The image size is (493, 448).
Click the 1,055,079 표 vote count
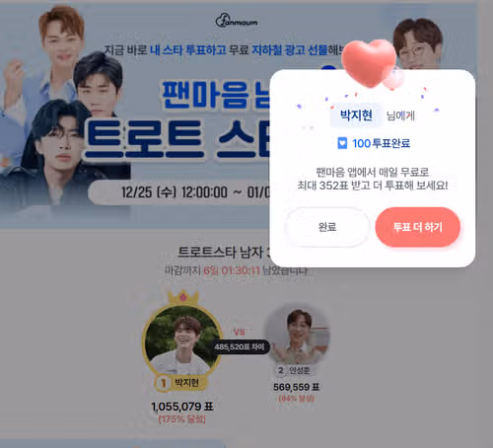182,407
